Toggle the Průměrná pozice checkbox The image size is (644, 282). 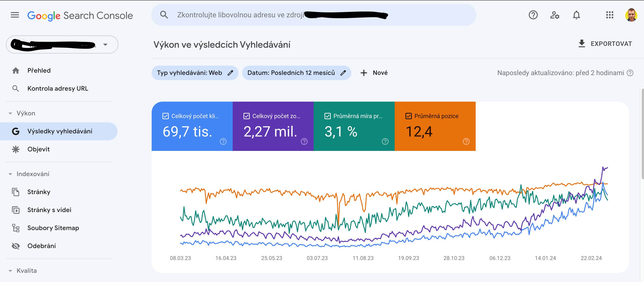tap(408, 116)
